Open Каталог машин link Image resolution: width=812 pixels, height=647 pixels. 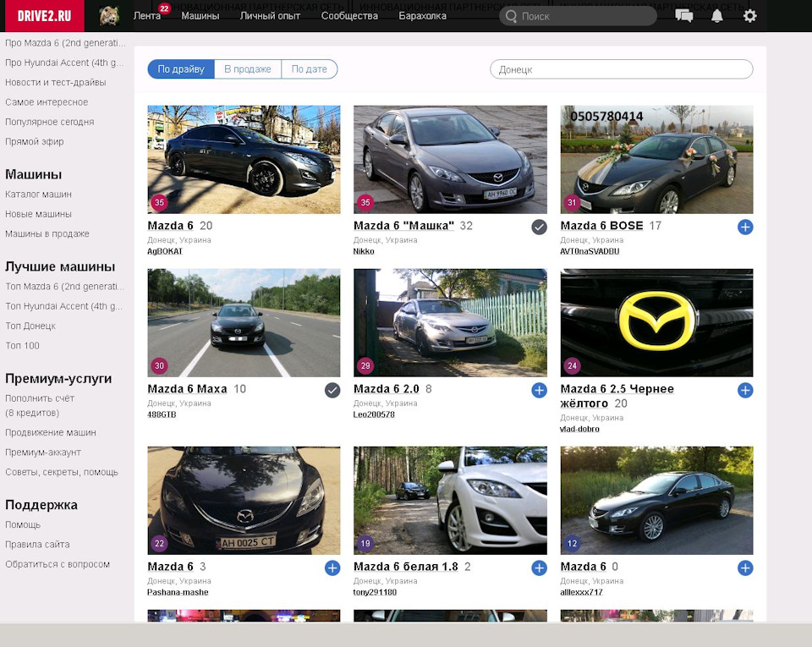point(38,195)
